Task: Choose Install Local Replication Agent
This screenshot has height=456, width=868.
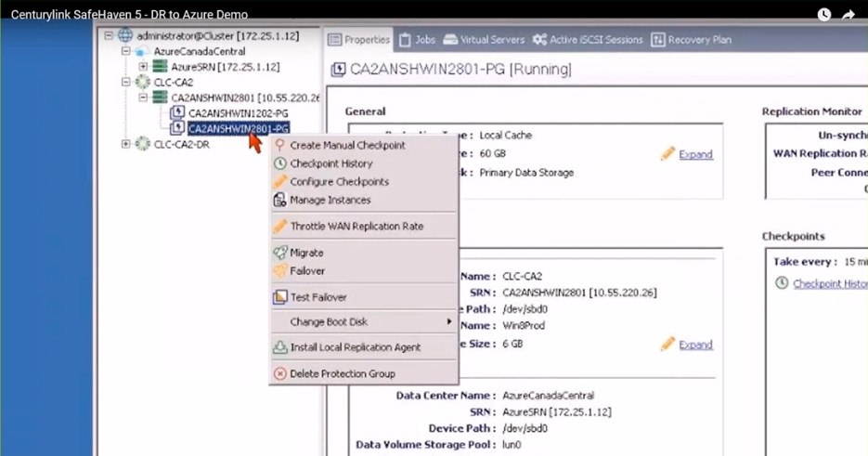Action: 365,347
